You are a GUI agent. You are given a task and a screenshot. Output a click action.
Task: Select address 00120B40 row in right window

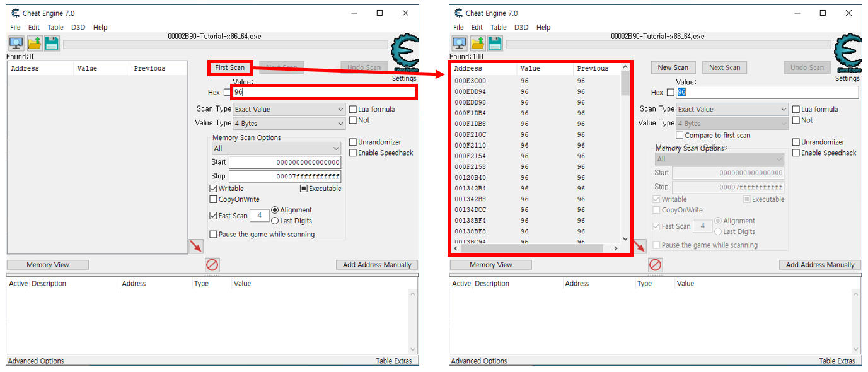pyautogui.click(x=536, y=177)
